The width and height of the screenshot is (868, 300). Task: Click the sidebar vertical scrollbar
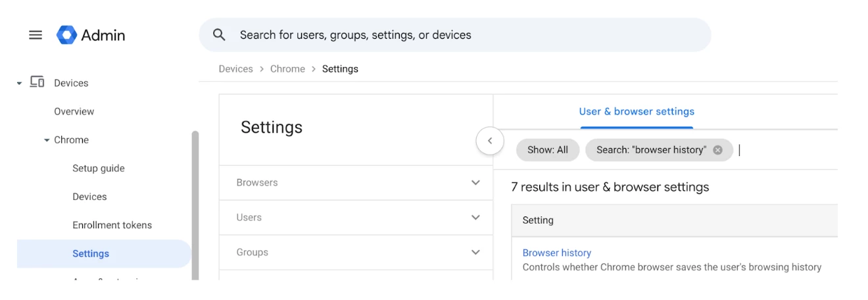pyautogui.click(x=195, y=204)
